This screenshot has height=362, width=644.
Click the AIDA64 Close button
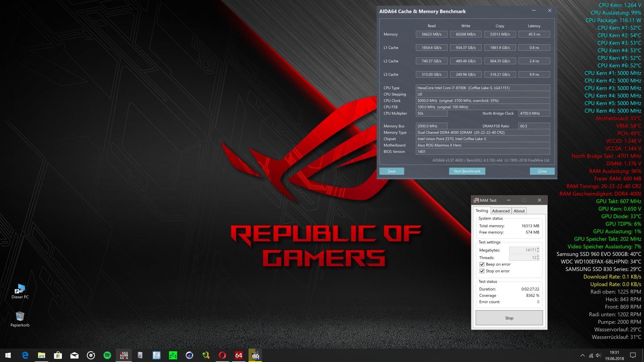542,171
